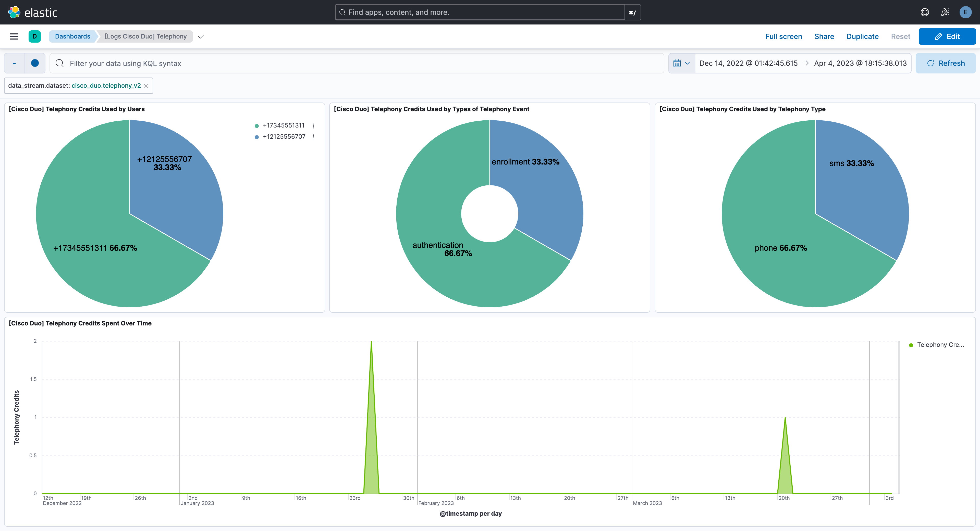Select the [Logs Cisco Duo] Telephony breadcrumb
980x531 pixels.
tap(145, 36)
